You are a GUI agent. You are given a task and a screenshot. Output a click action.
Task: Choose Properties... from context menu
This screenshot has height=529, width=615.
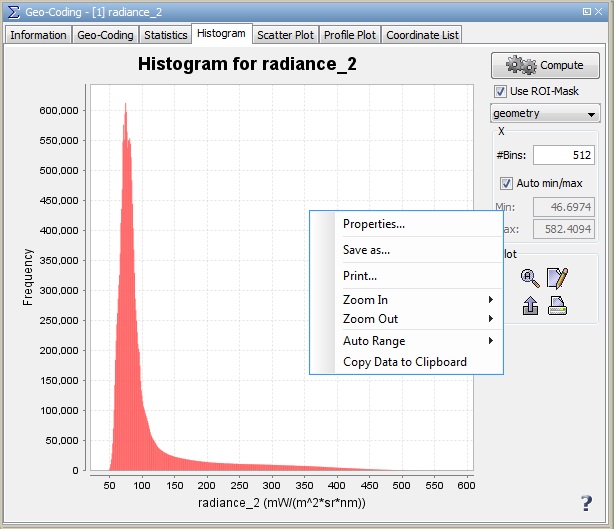[374, 224]
